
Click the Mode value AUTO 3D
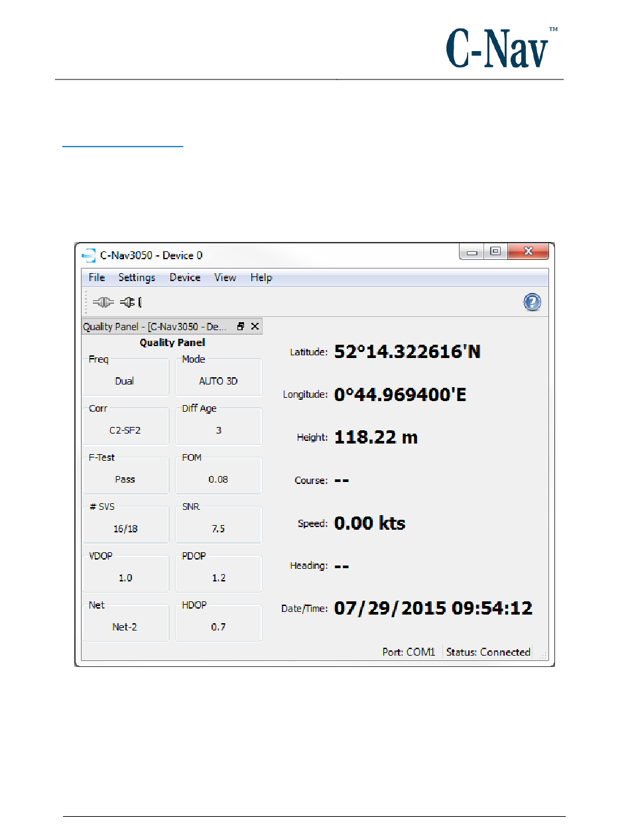tap(218, 381)
